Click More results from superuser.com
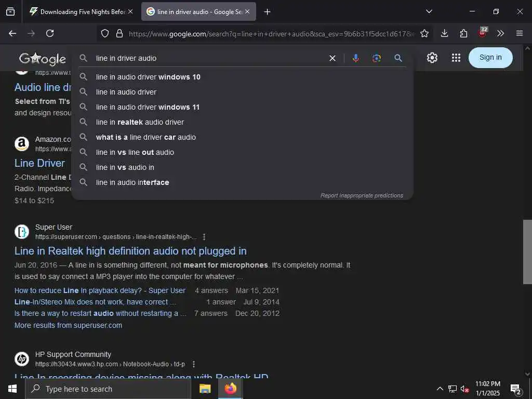 (68, 325)
